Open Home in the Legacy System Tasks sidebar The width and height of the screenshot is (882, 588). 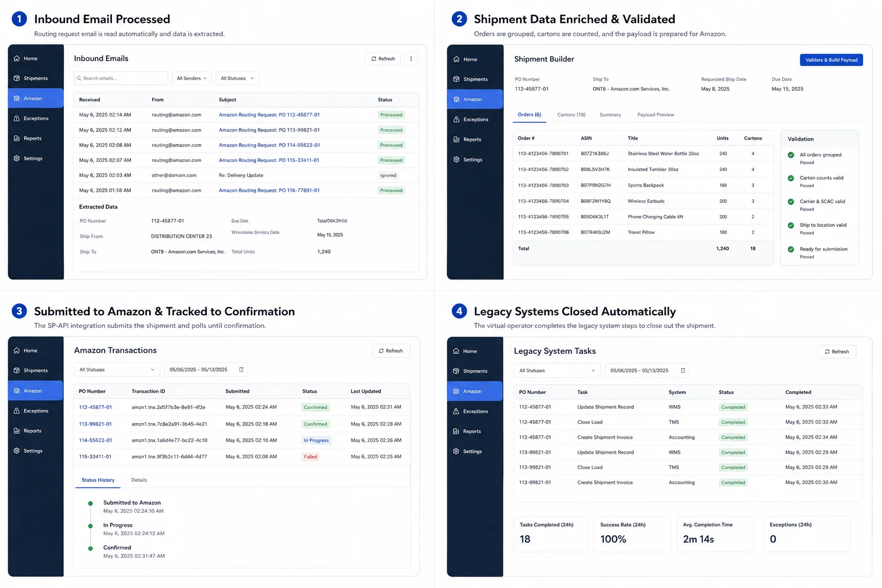(465, 351)
